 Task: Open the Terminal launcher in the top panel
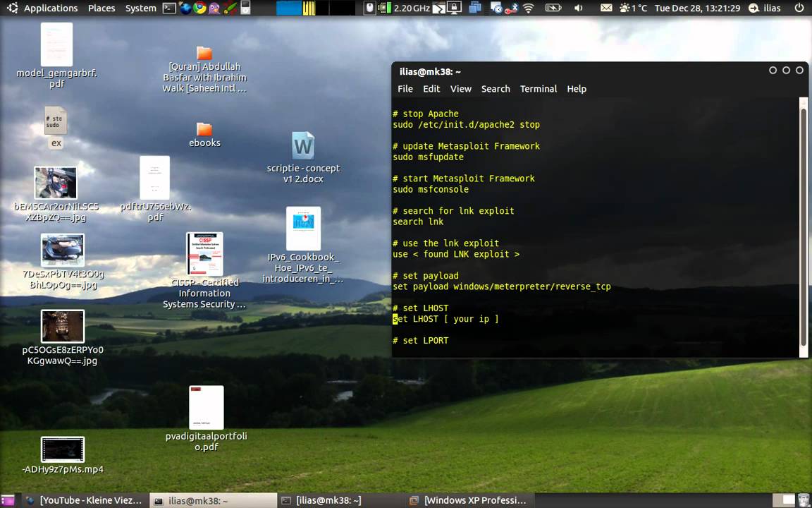[x=169, y=8]
